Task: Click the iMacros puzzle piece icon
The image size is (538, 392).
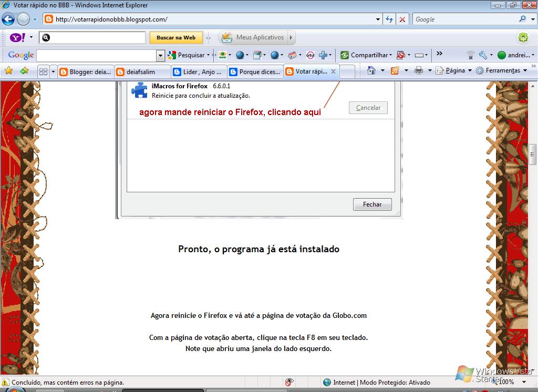Action: click(139, 90)
